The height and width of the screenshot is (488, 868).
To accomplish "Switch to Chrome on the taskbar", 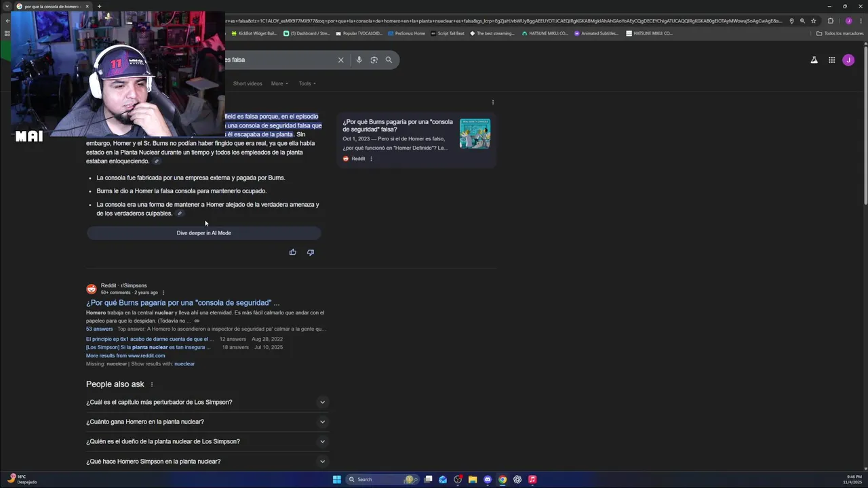I will click(x=502, y=479).
